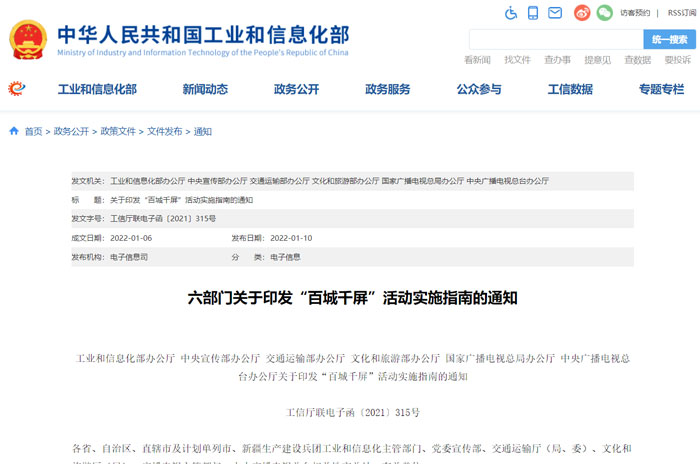Open the RSS订阅 link
This screenshot has height=464, width=700.
coord(682,13)
